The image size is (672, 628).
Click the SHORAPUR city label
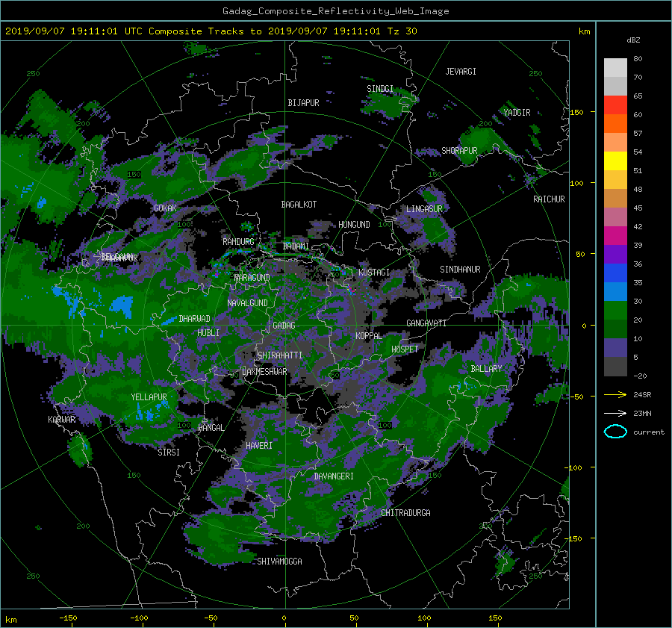[459, 151]
